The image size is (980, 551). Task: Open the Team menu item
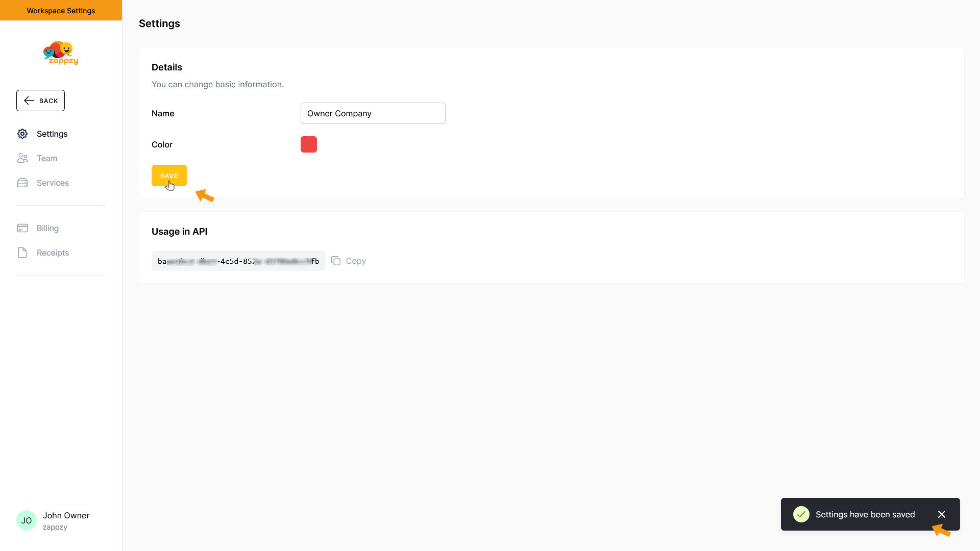click(x=47, y=158)
